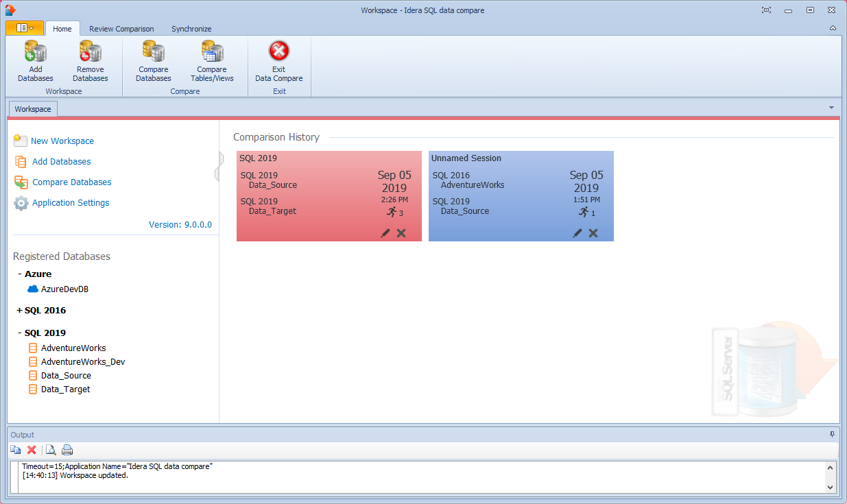Image resolution: width=847 pixels, height=504 pixels.
Task: Delete the SQL 2019 session card
Action: point(401,233)
